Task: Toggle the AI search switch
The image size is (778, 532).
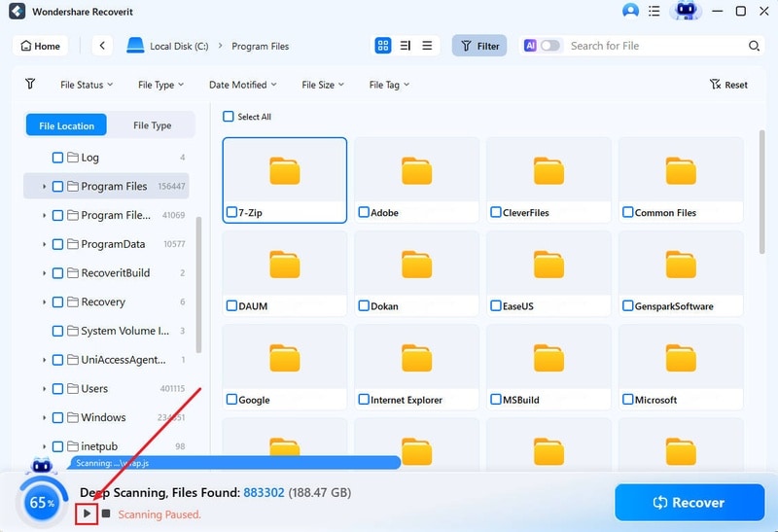Action: [549, 46]
